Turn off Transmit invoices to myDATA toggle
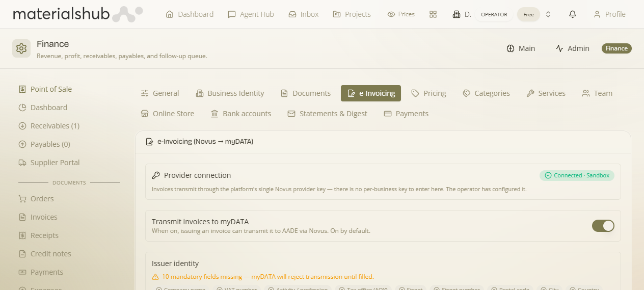644x290 pixels. coord(603,226)
